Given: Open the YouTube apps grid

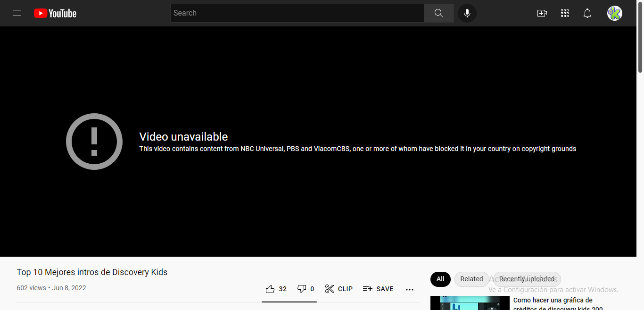Looking at the screenshot, I should 565,13.
